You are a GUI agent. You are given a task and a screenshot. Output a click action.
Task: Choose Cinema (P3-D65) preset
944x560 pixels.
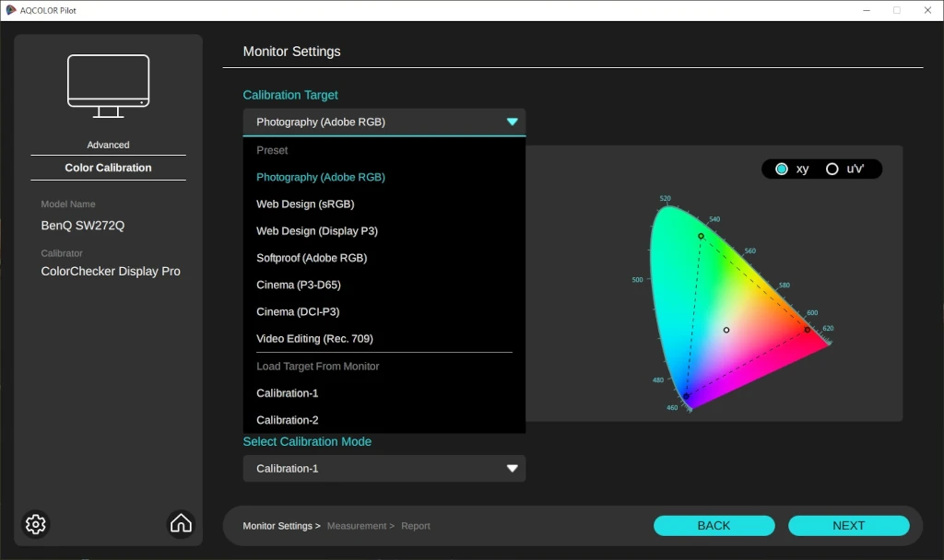[x=384, y=286]
